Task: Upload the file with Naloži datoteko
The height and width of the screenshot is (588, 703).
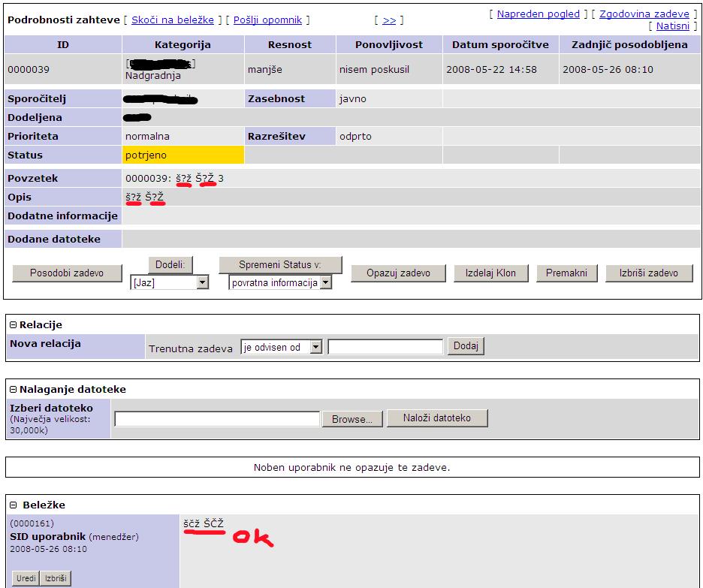Action: (437, 418)
